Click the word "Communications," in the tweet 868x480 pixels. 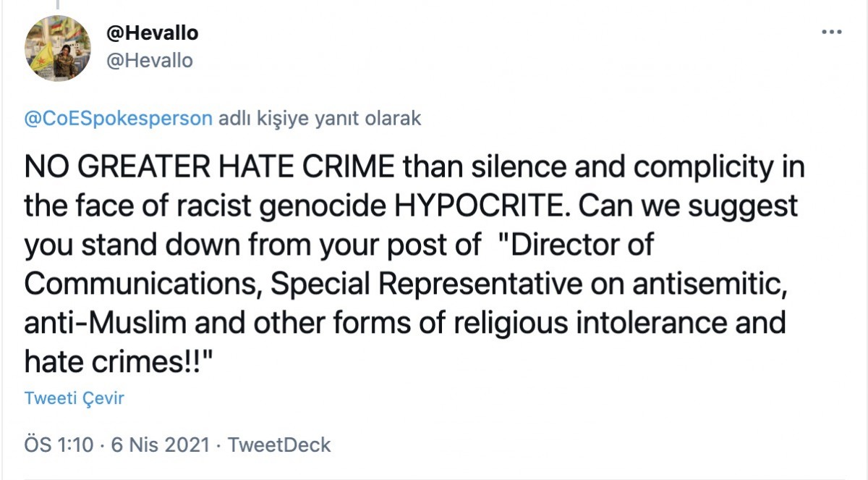coord(142,284)
